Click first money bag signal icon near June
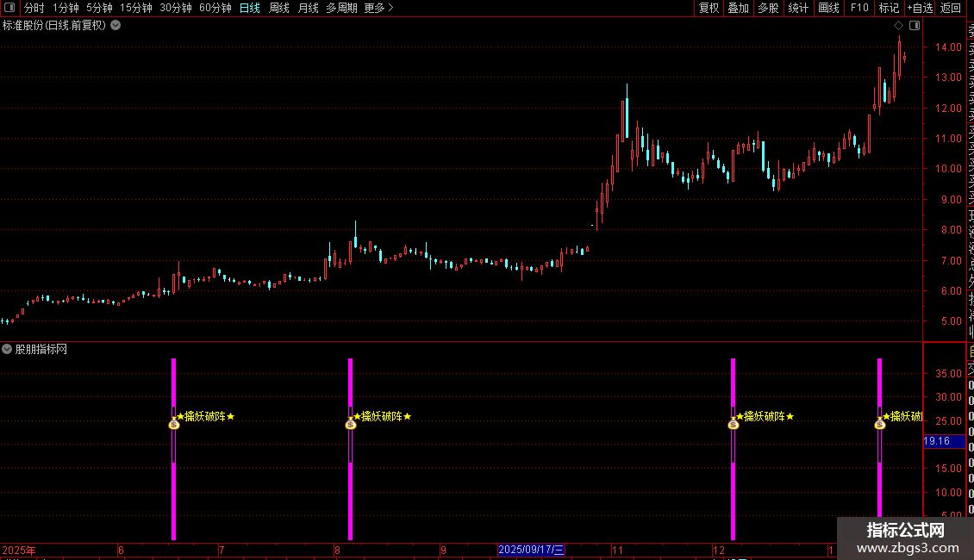The image size is (974, 560). pyautogui.click(x=174, y=424)
